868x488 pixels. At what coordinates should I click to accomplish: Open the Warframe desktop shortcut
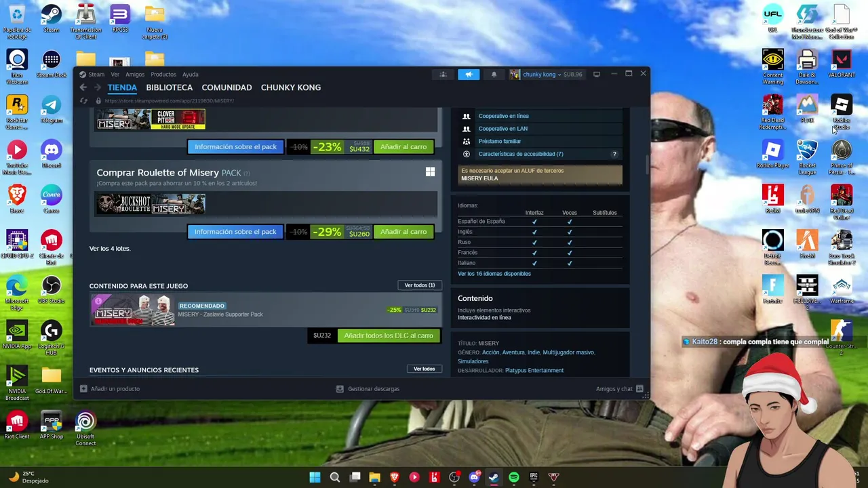click(842, 290)
